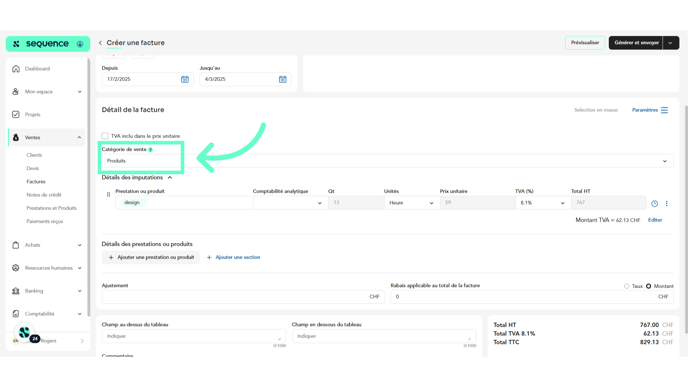The image size is (688, 387).
Task: Click the Jusqu'au date field
Action: pyautogui.click(x=245, y=79)
